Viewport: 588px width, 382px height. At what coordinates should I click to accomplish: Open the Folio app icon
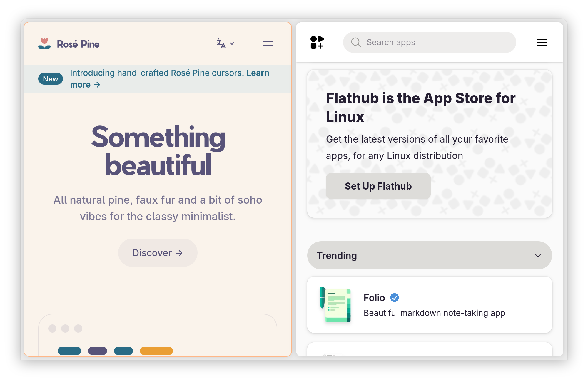click(x=335, y=305)
